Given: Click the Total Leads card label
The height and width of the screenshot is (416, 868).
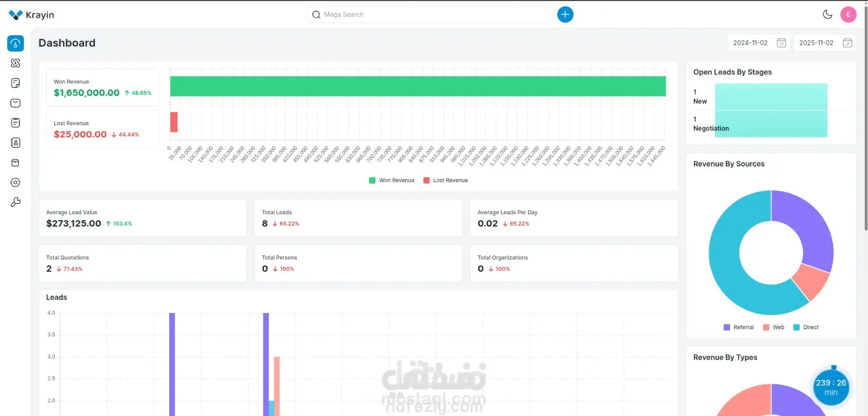Looking at the screenshot, I should 277,213.
